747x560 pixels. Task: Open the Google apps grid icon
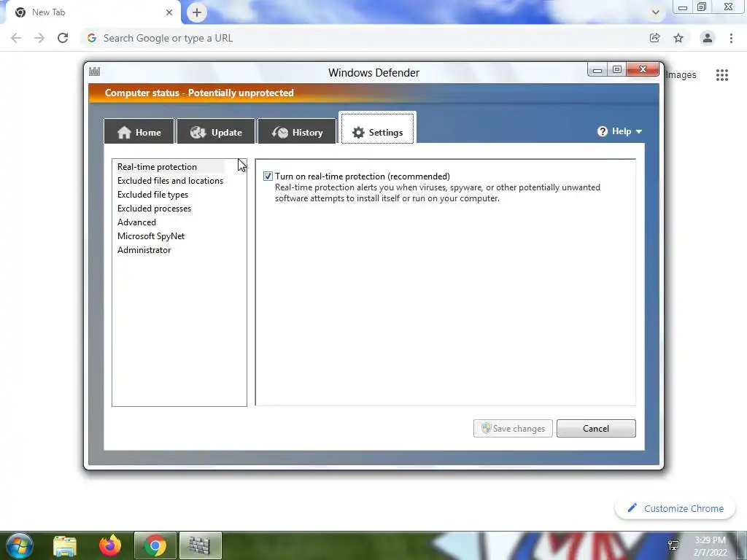click(x=721, y=75)
